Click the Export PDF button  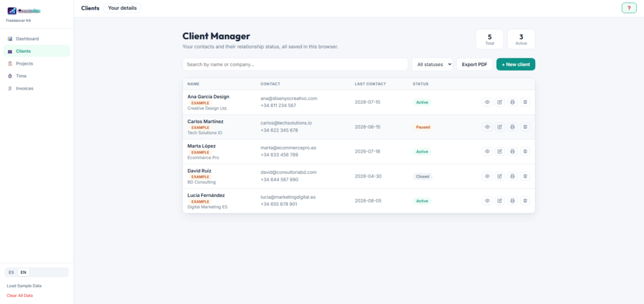point(474,64)
